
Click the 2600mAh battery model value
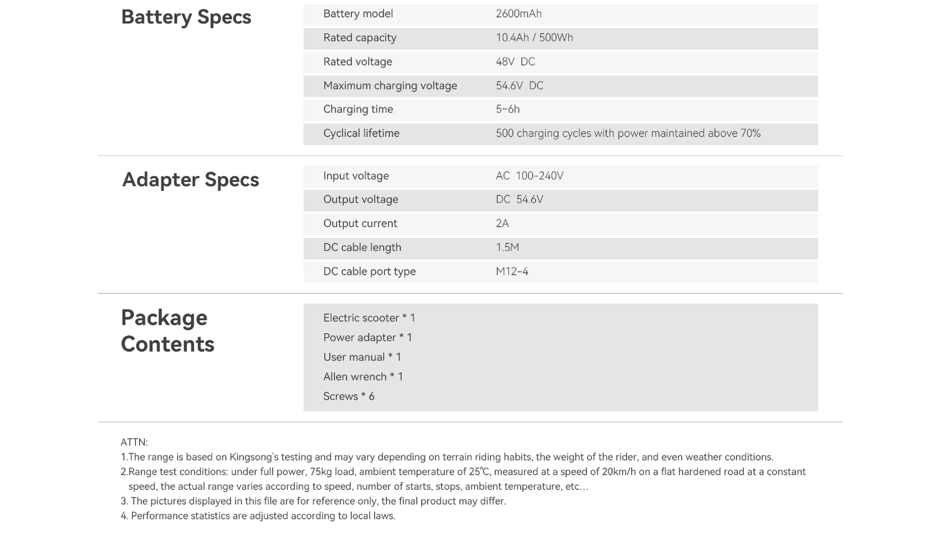pyautogui.click(x=519, y=14)
